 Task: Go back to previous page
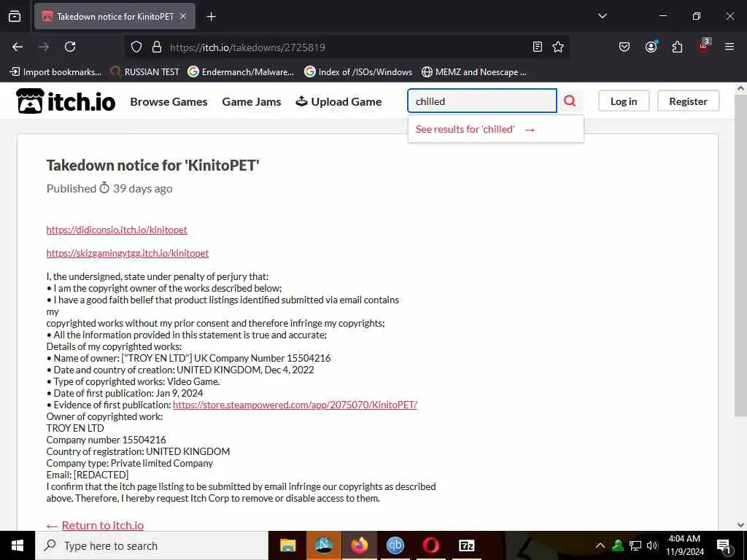[x=18, y=47]
